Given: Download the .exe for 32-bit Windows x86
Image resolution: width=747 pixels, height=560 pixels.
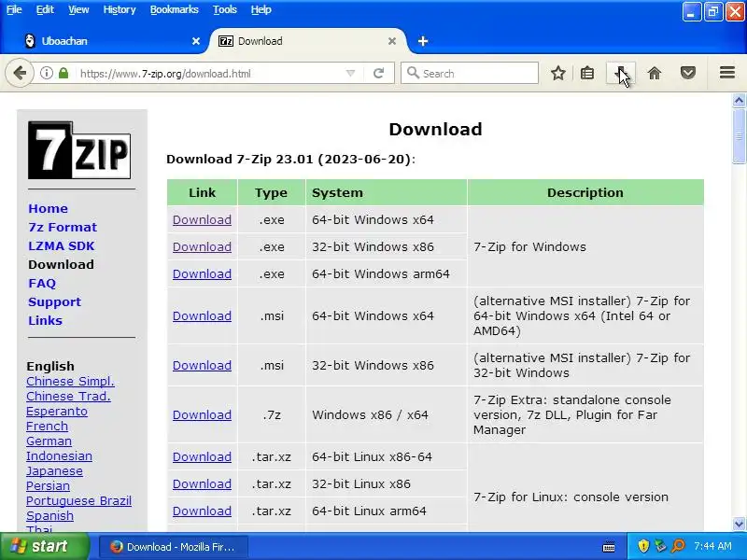Looking at the screenshot, I should click(202, 247).
